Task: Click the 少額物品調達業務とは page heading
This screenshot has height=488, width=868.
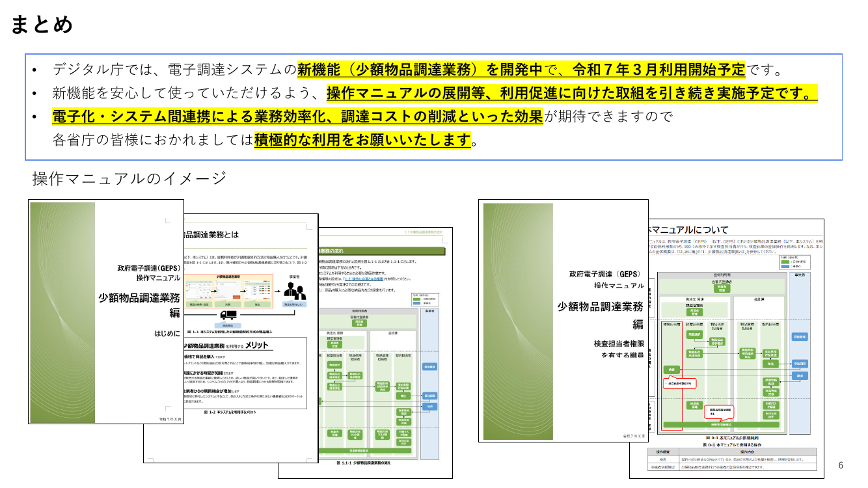Action: (211, 235)
